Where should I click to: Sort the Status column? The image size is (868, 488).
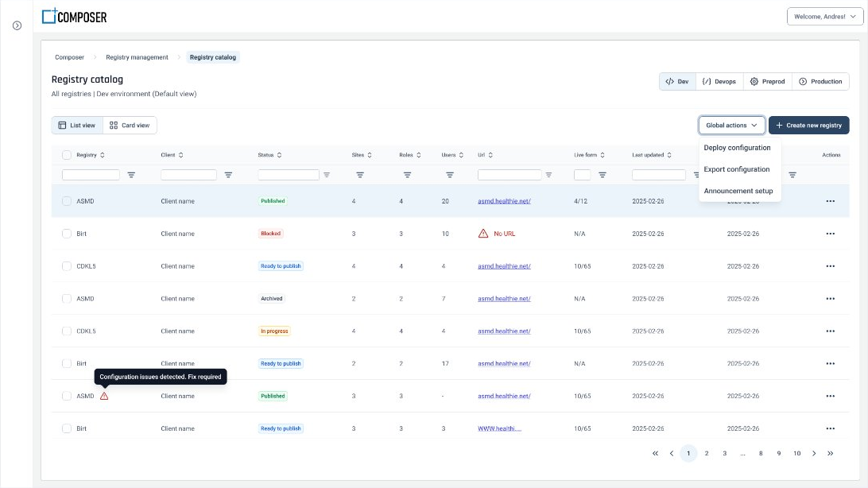click(280, 155)
